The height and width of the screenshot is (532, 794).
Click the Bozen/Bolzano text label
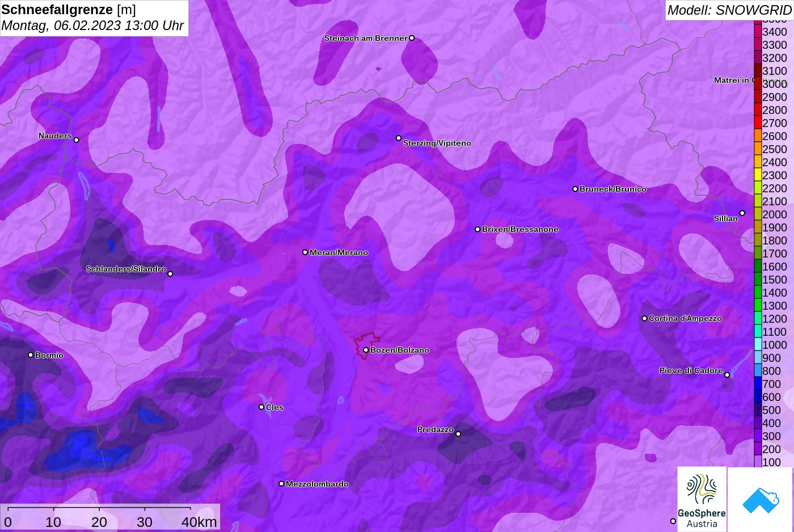tap(400, 350)
